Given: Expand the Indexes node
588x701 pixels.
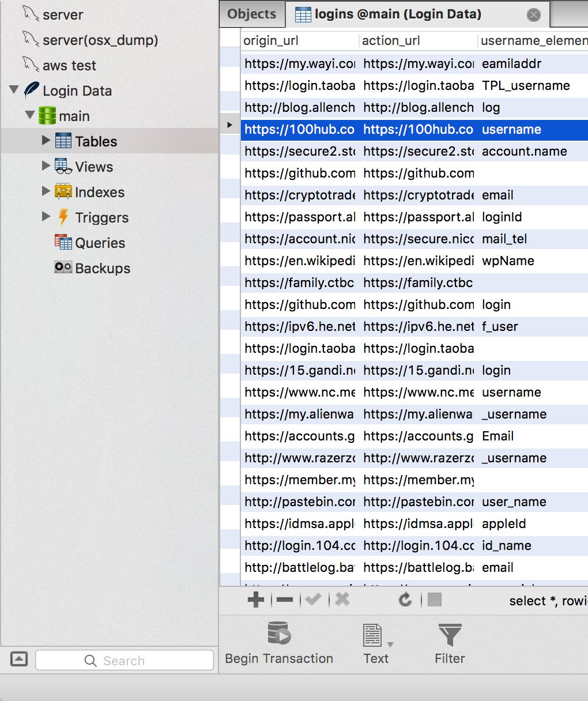Looking at the screenshot, I should 46,191.
